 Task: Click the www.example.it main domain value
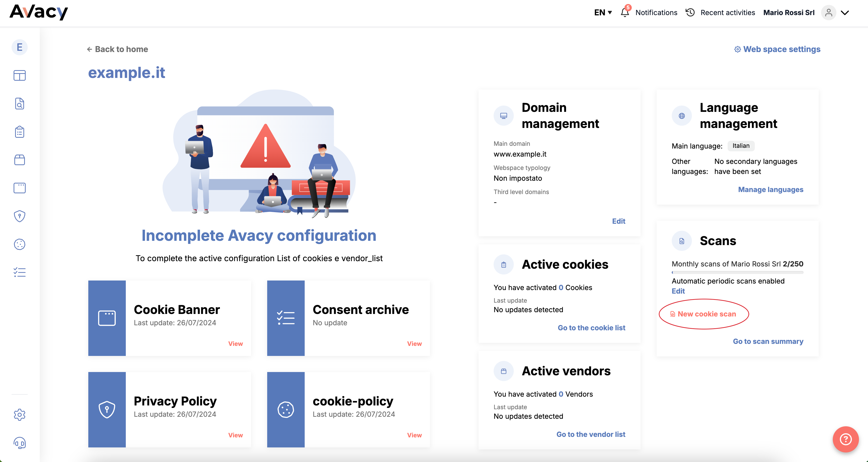tap(520, 154)
